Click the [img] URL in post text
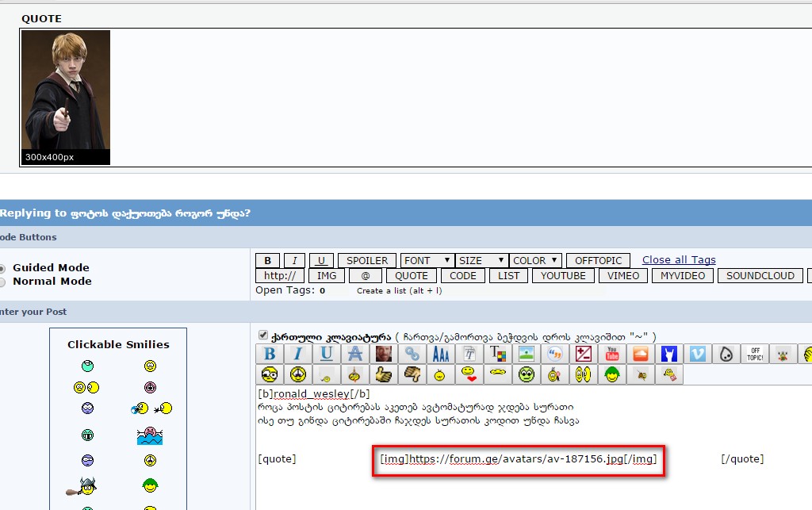 click(519, 458)
